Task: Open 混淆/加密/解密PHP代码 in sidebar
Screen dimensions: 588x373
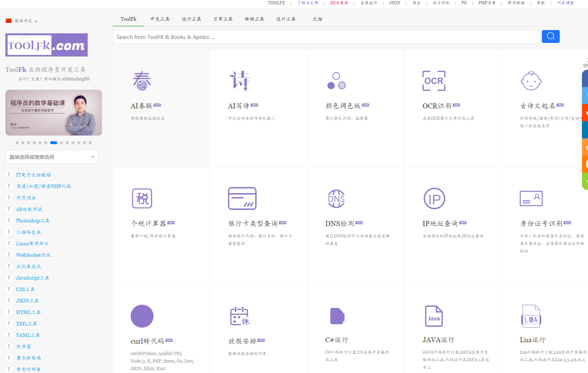Action: 43,186
